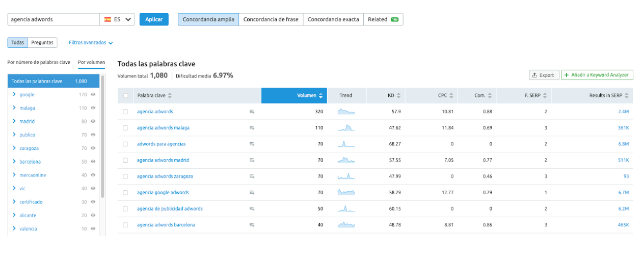
Task: Open trend chart for adwords para agencias
Action: click(346, 144)
